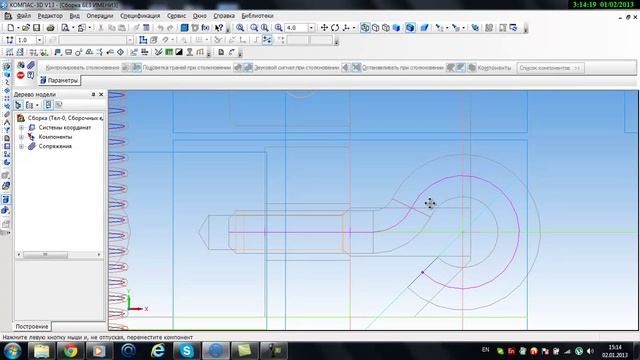Screen dimensions: 640x360
Task: Open Сервис menu
Action: click(176, 16)
